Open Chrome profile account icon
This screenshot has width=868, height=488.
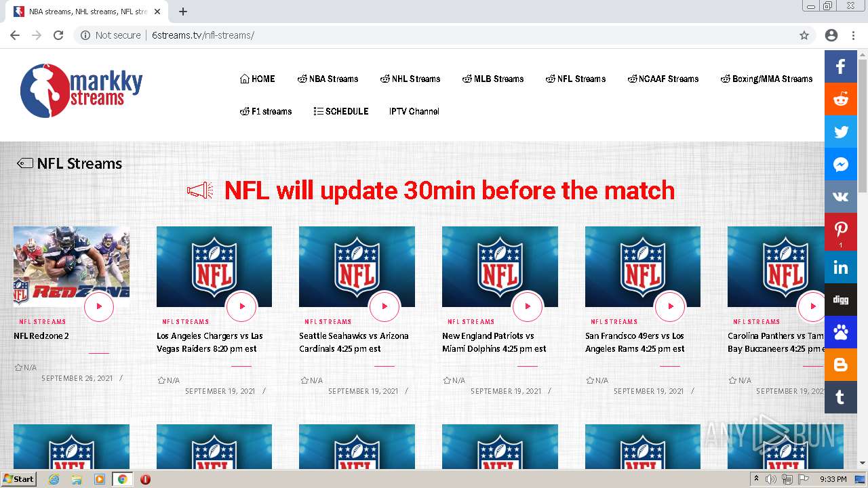[831, 35]
